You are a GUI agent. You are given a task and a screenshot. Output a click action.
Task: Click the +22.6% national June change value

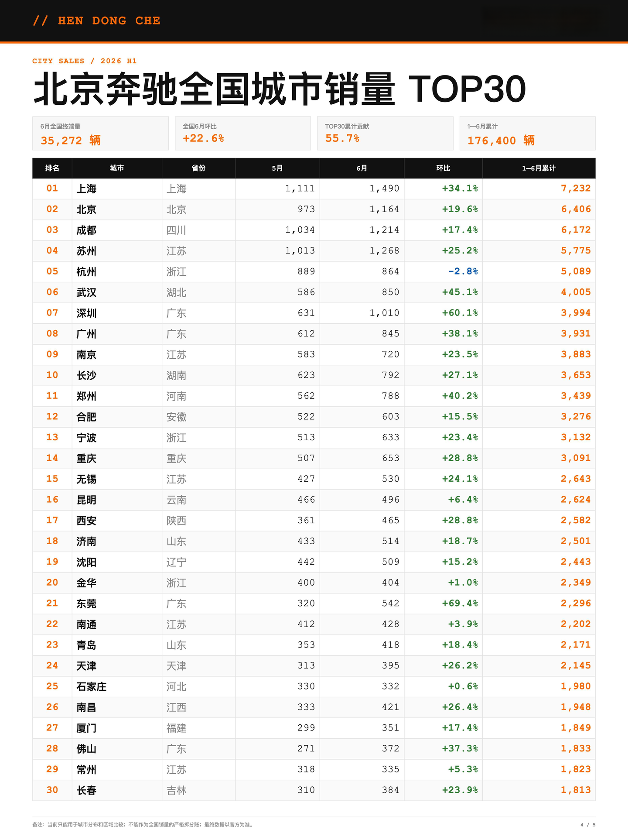203,138
